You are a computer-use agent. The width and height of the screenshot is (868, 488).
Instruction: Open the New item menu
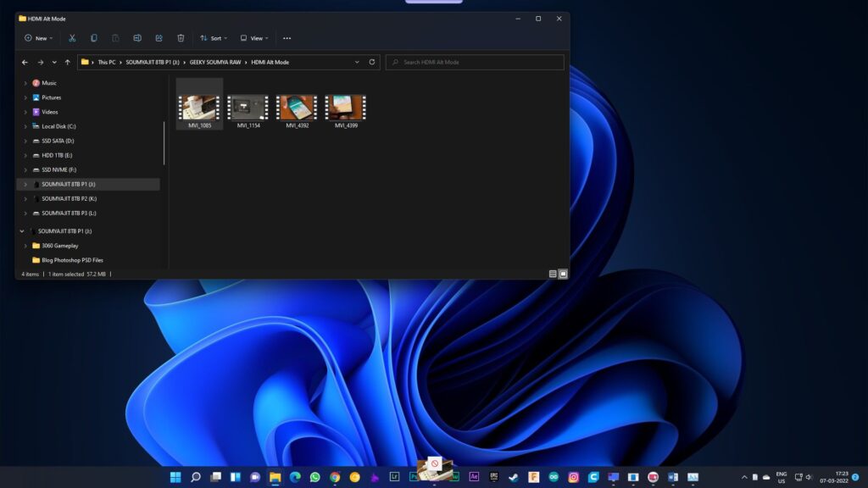click(x=38, y=38)
